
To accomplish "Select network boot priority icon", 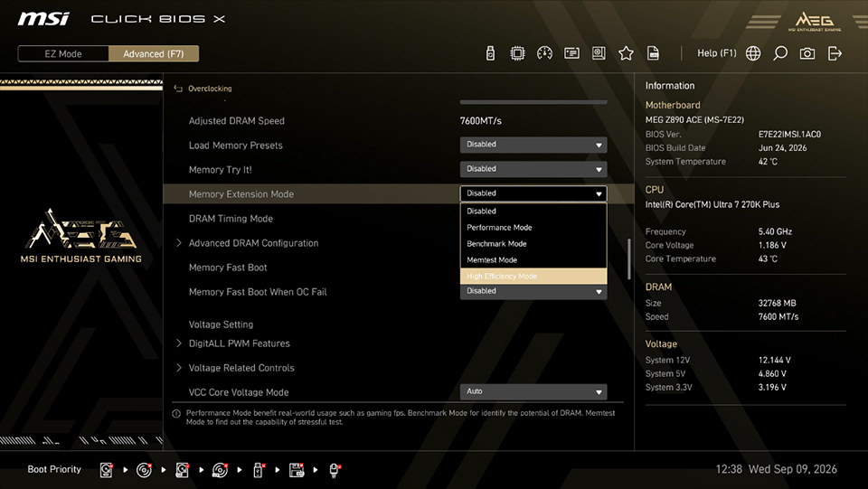I will coord(335,470).
